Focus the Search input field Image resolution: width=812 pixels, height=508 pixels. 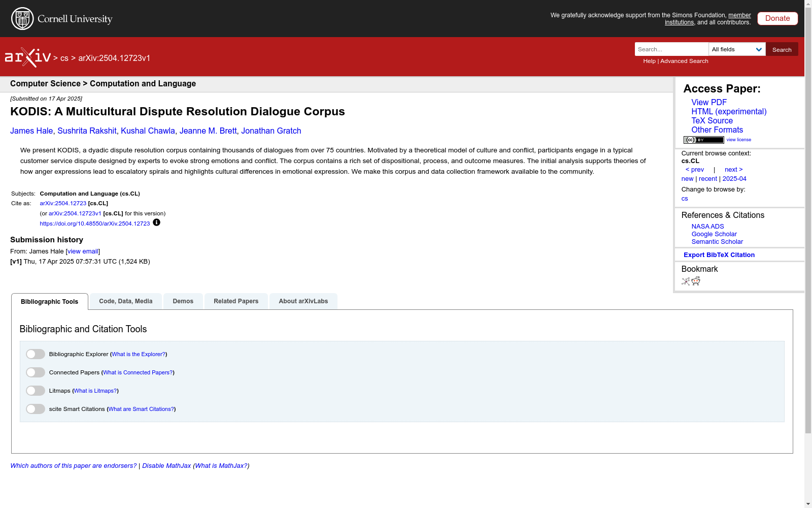pyautogui.click(x=671, y=49)
